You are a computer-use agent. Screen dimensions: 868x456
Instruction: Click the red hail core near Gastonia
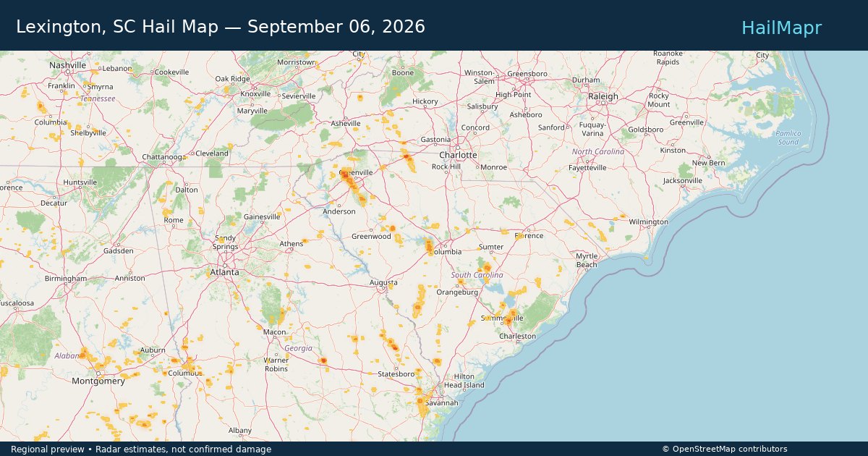pyautogui.click(x=407, y=156)
